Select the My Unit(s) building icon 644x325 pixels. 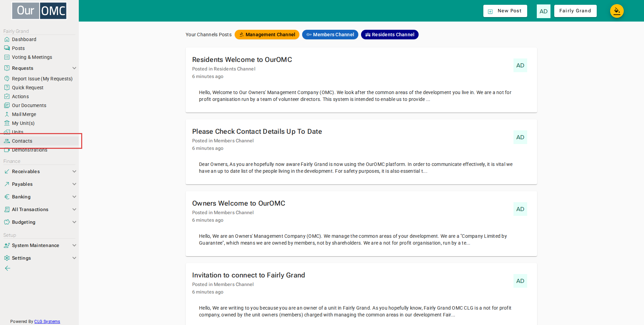[x=7, y=123]
